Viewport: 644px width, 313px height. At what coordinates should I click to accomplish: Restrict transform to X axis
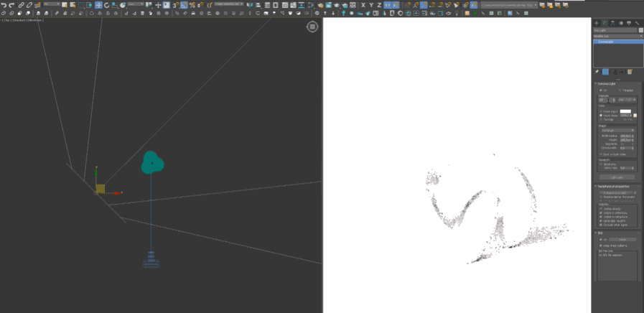tap(363, 5)
